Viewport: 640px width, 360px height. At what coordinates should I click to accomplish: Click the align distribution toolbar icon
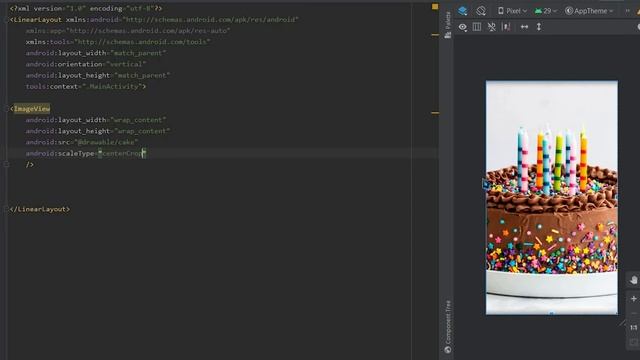[x=506, y=27]
